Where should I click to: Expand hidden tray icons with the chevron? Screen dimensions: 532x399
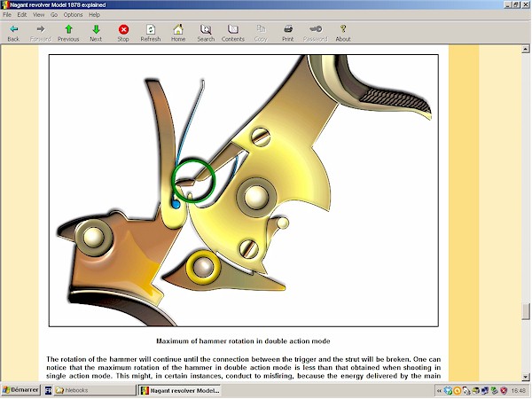(x=439, y=390)
